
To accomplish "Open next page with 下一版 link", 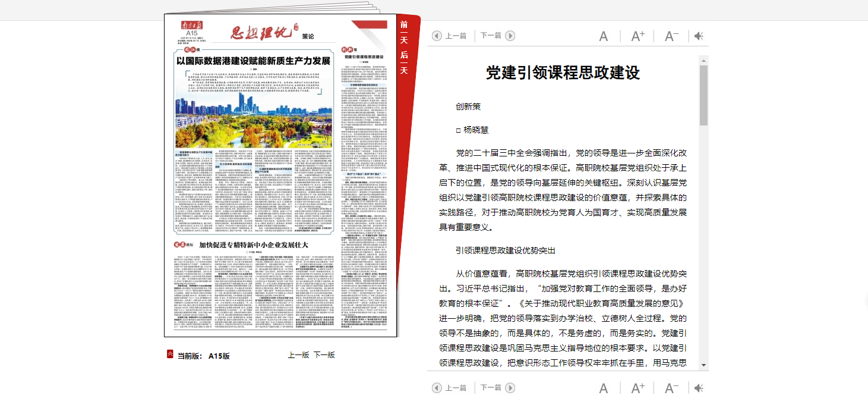I will coord(324,355).
